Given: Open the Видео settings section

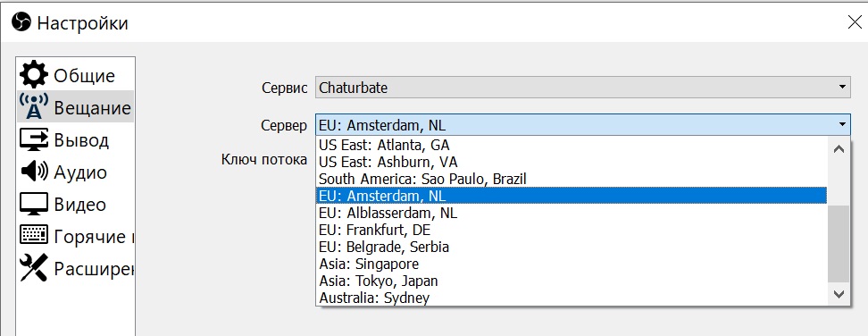Looking at the screenshot, I should coord(76,204).
